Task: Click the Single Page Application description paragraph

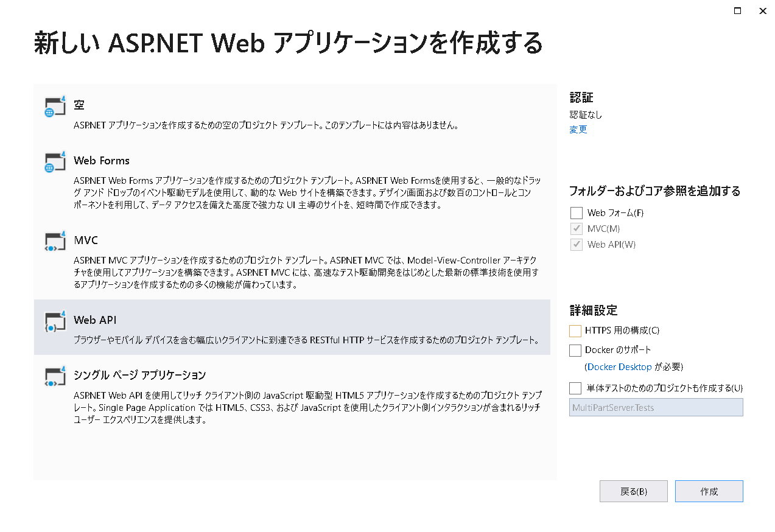Action: pos(307,407)
